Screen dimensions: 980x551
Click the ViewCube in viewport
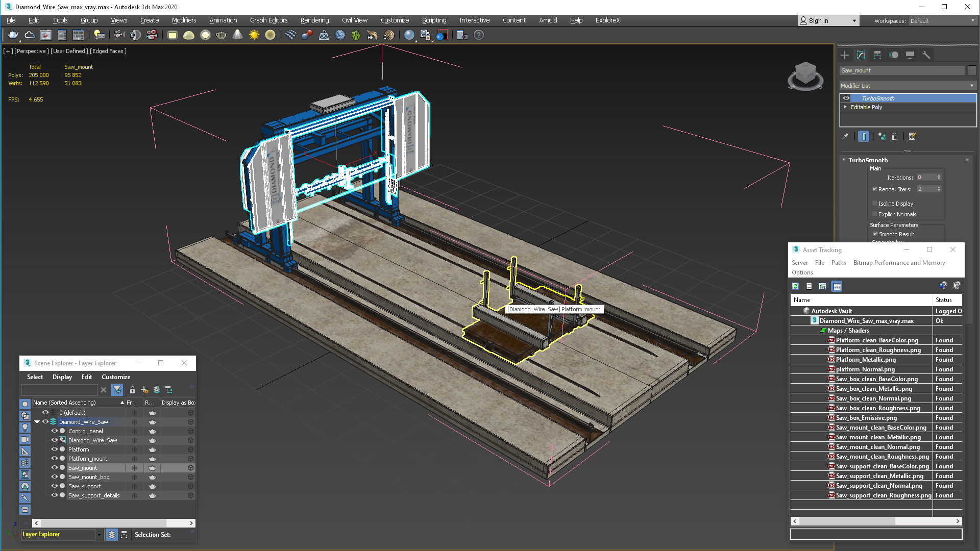pyautogui.click(x=805, y=75)
